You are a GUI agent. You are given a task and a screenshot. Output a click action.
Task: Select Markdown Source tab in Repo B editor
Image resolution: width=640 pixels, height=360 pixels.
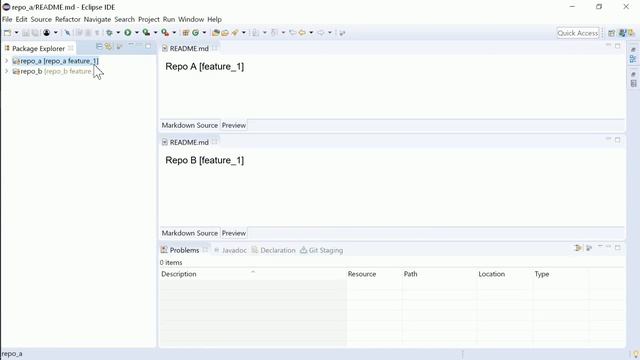coord(190,233)
